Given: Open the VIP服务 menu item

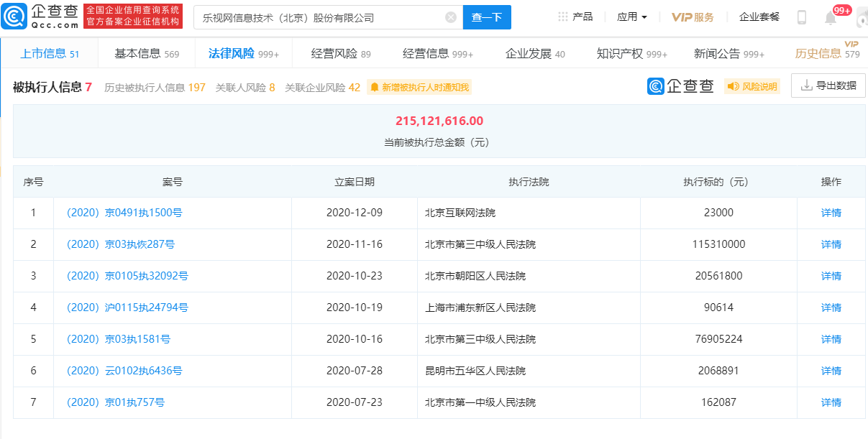Looking at the screenshot, I should click(693, 17).
